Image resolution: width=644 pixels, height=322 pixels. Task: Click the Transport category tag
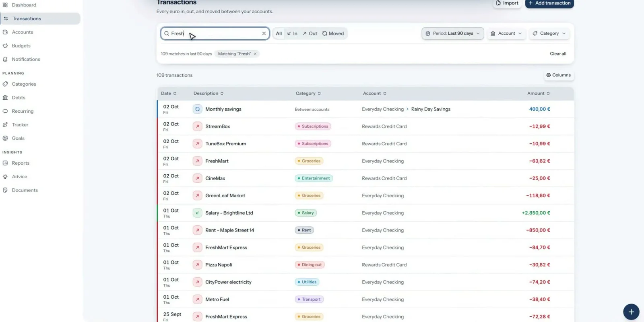(309, 299)
